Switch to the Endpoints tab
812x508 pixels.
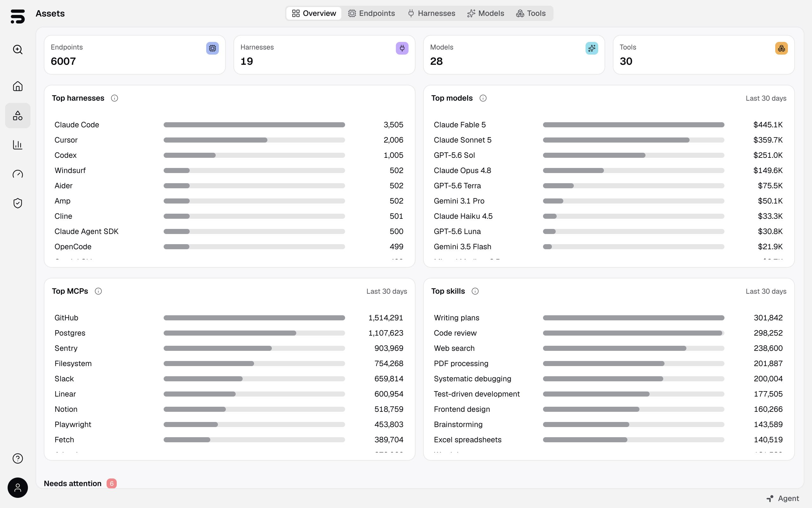(371, 13)
